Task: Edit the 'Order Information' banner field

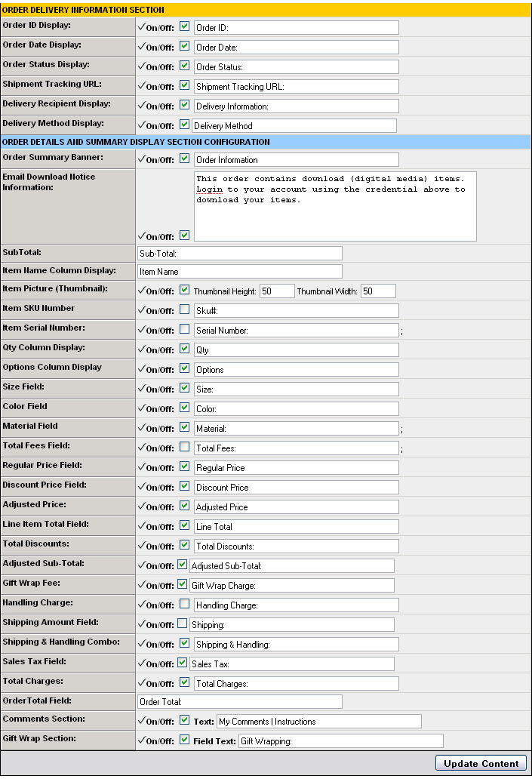Action: coord(296,160)
